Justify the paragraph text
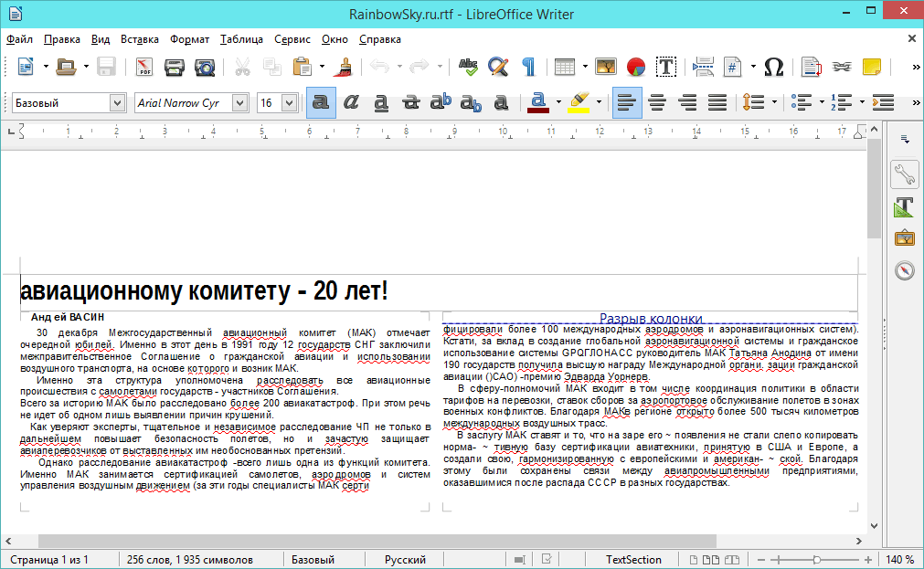The image size is (924, 569). pyautogui.click(x=717, y=102)
